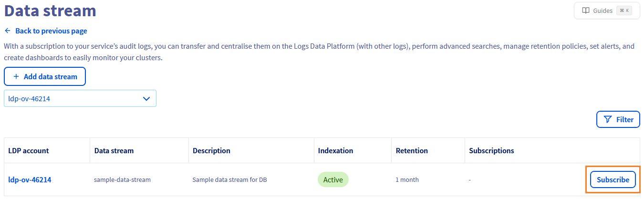
Task: Click the Data stream column header
Action: [x=114, y=151]
